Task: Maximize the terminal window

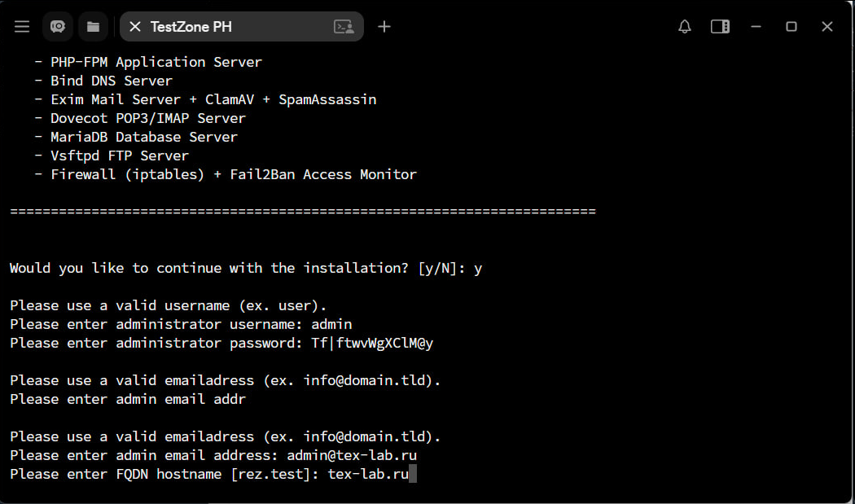Action: 791,27
